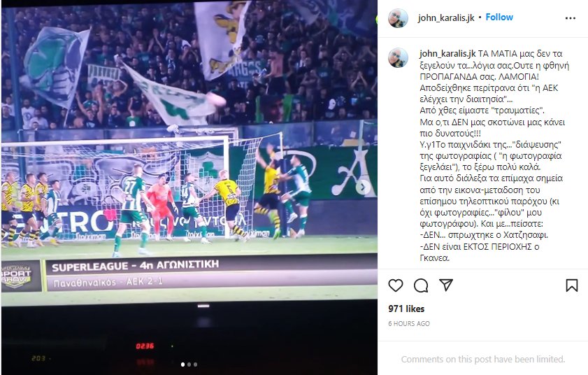This screenshot has height=375, width=588.
Task: Go to next photo with arrow
Action: (363, 187)
